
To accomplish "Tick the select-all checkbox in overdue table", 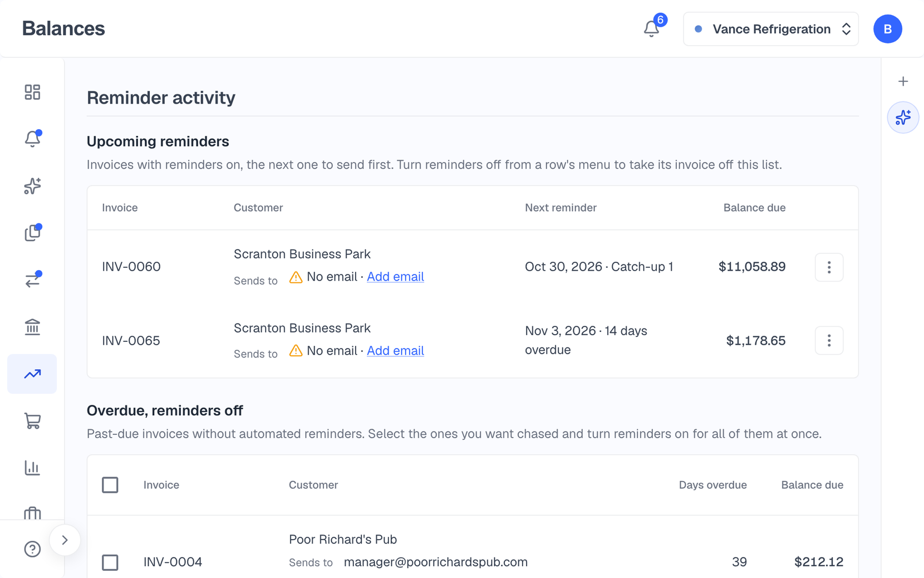I will coord(110,485).
